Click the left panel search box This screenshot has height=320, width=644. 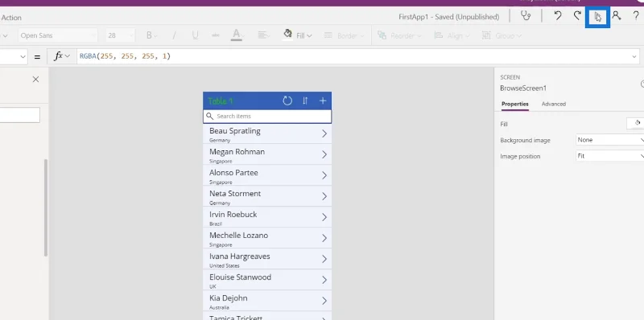click(x=19, y=115)
